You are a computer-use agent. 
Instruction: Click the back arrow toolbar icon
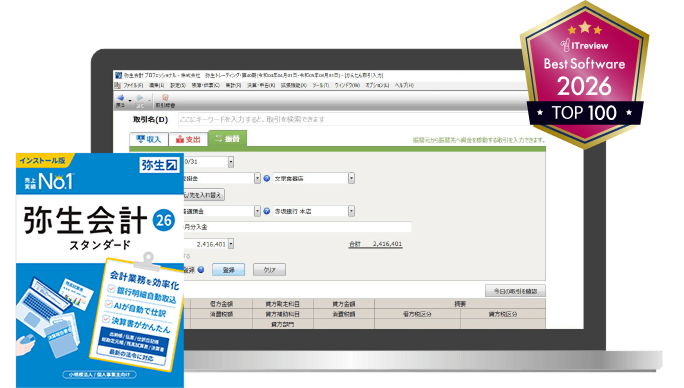120,98
